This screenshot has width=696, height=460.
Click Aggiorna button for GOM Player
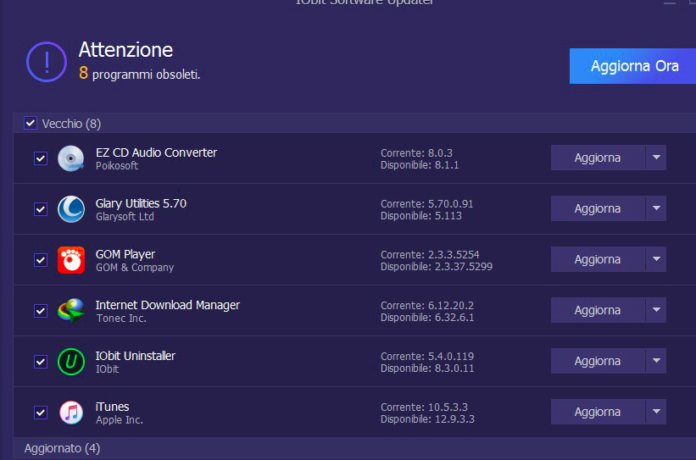(597, 260)
